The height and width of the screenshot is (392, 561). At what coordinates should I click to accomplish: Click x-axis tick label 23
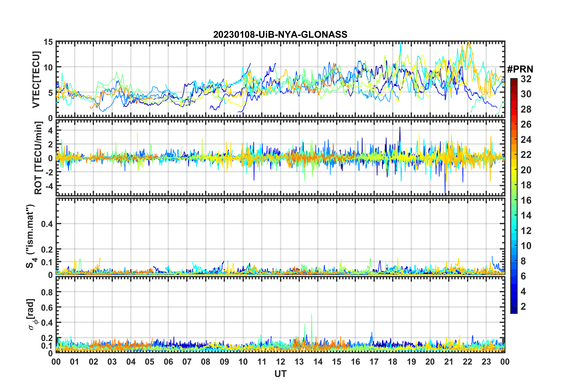click(486, 362)
